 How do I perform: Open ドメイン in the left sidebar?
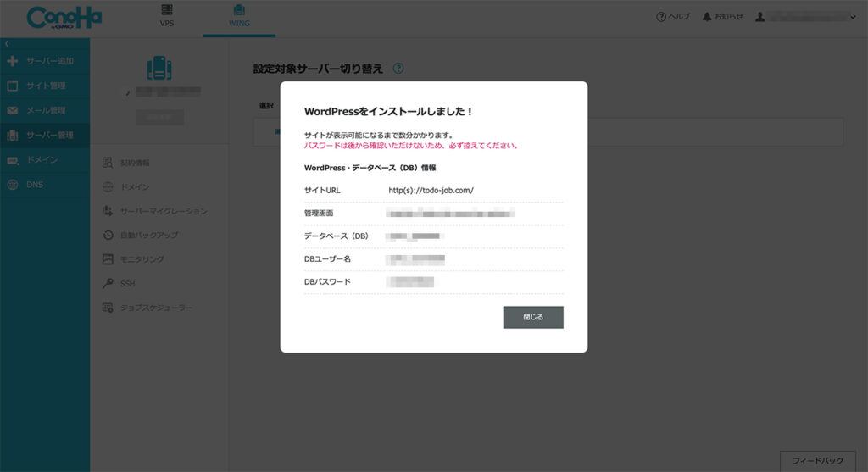[42, 160]
